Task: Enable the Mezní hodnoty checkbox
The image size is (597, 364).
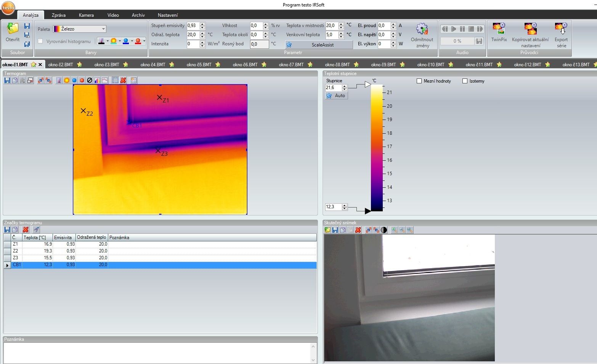Action: (419, 81)
